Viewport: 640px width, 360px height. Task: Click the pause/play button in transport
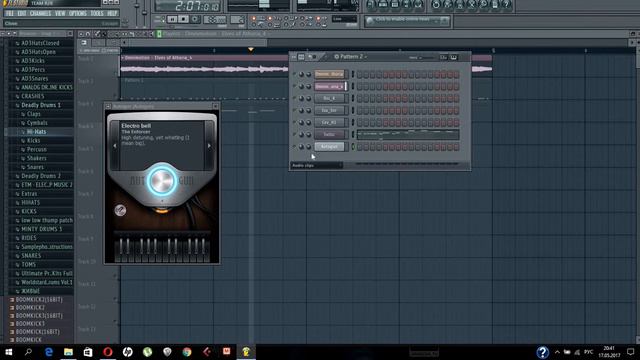172,19
